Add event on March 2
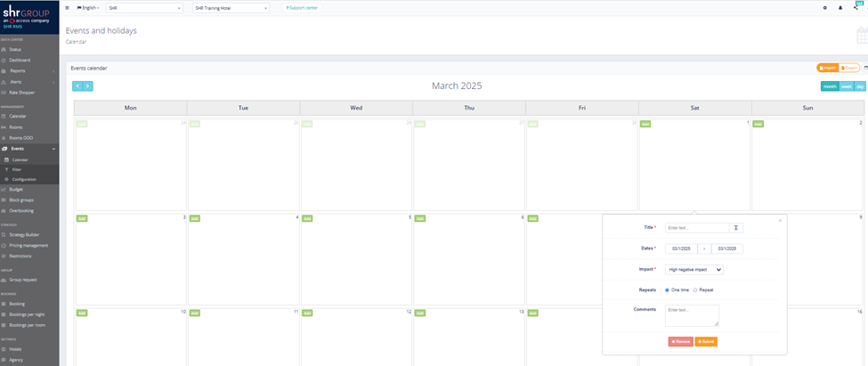 pos(758,124)
